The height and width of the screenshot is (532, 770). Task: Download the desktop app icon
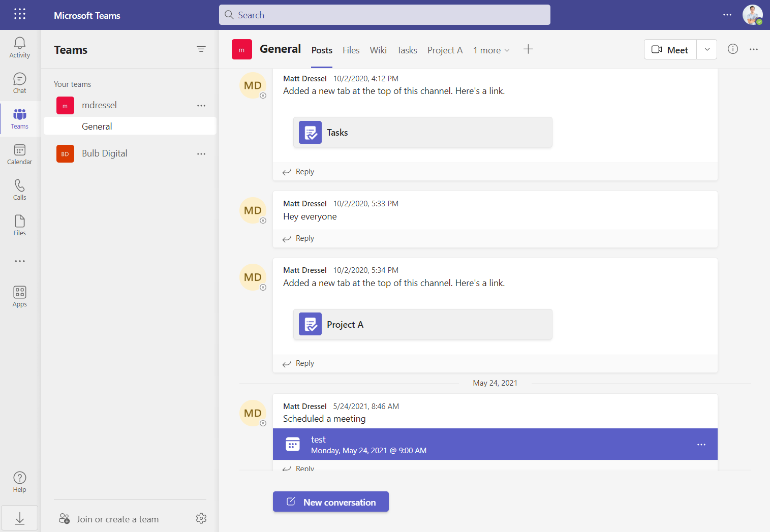coord(20,518)
